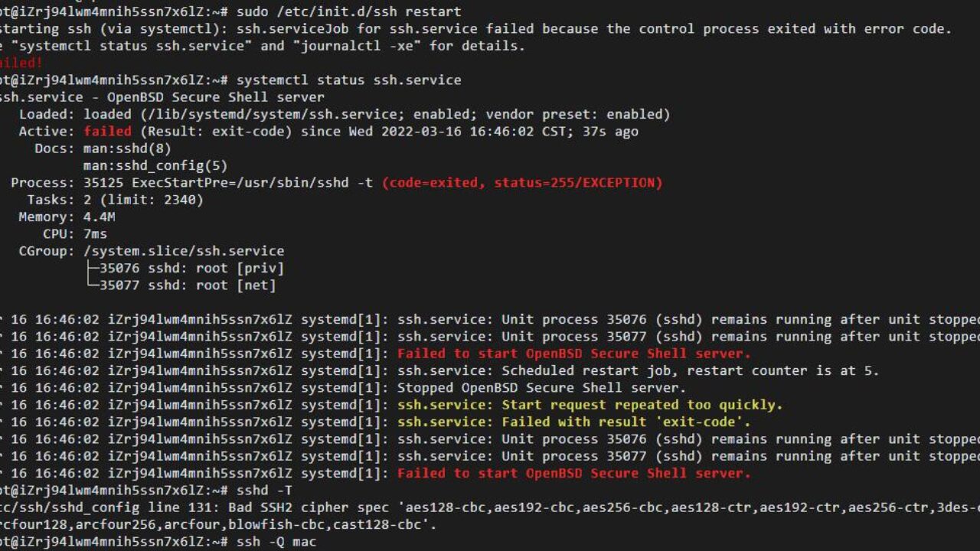Click the '/system.slice/ssh.service' CGroup path
This screenshot has height=551, width=980.
point(184,250)
